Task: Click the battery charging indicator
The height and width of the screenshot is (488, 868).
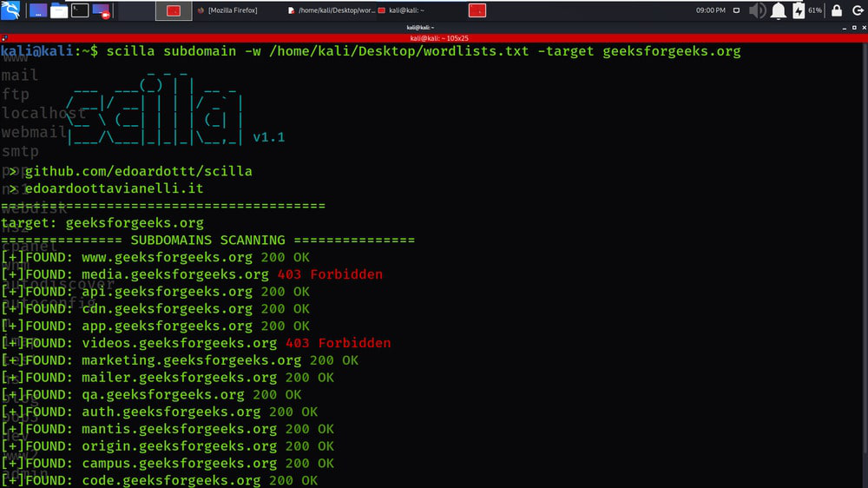Action: (x=799, y=10)
